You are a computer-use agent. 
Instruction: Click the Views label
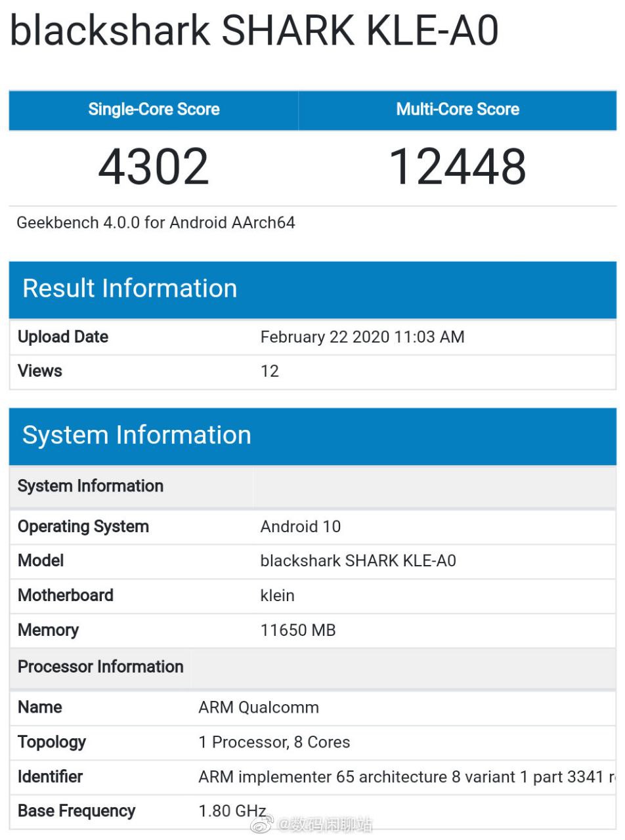pyautogui.click(x=40, y=371)
